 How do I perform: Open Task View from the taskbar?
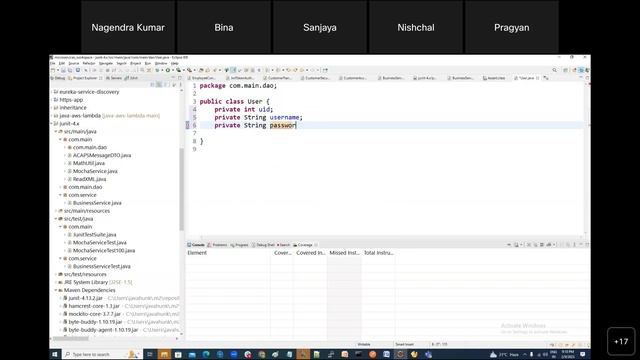[x=149, y=354]
